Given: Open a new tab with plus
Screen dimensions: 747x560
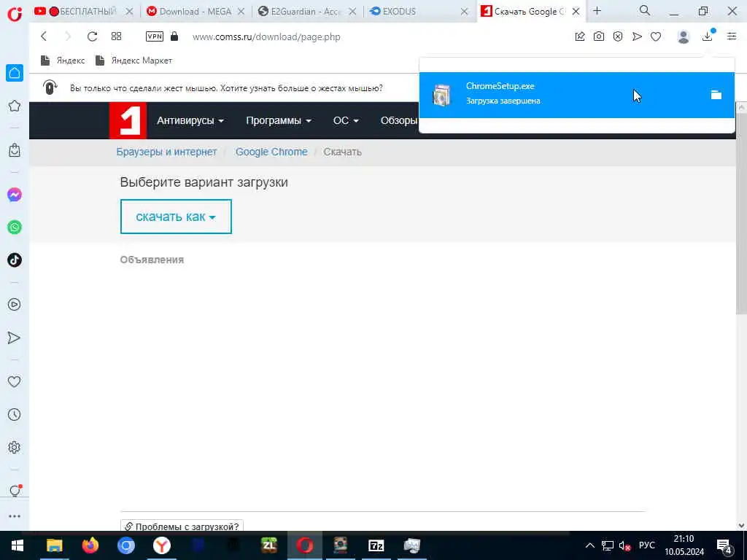Looking at the screenshot, I should pyautogui.click(x=597, y=11).
